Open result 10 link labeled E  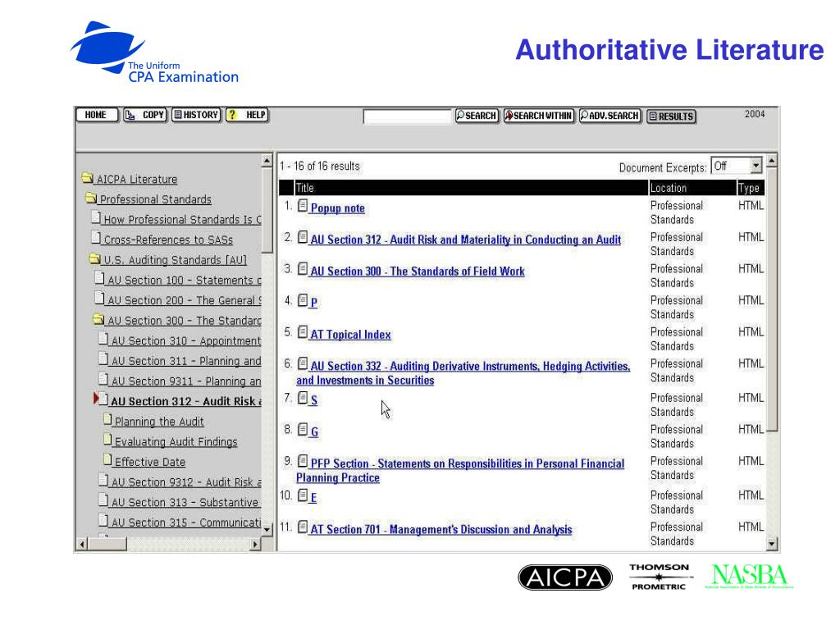[x=314, y=498]
